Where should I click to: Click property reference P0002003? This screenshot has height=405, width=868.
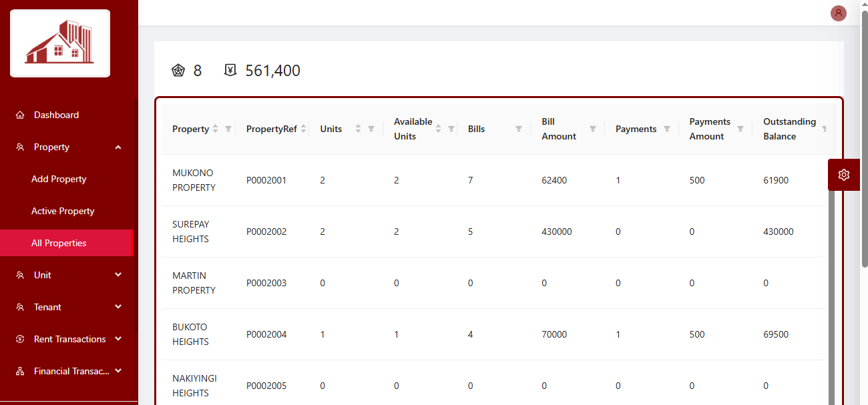[x=266, y=283]
